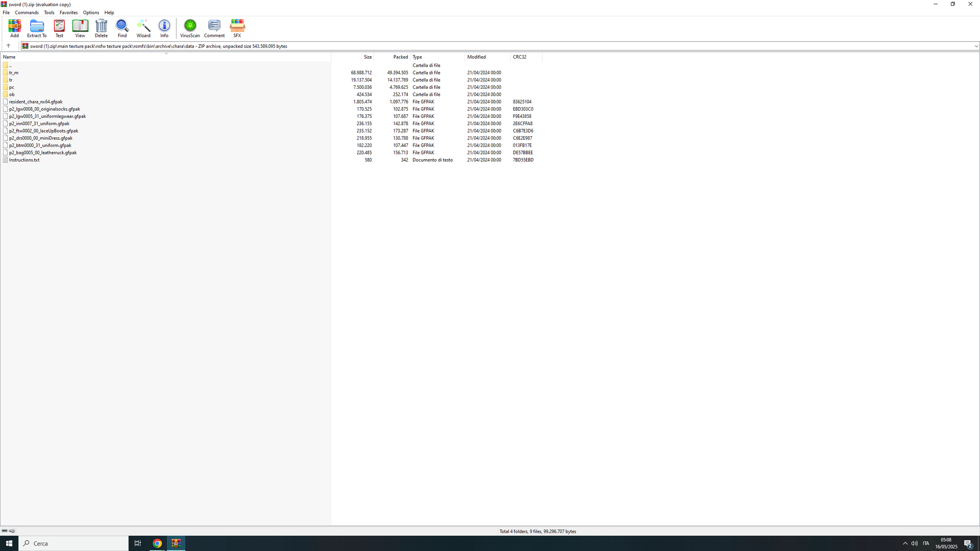Select p2_inn0007_31_uniform.gfpak file
This screenshot has width=980, height=551.
(x=39, y=123)
